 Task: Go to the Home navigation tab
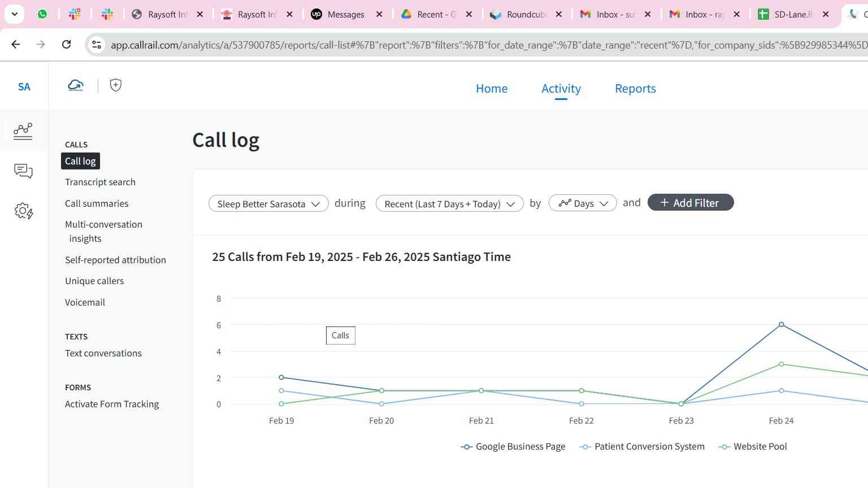click(x=492, y=89)
